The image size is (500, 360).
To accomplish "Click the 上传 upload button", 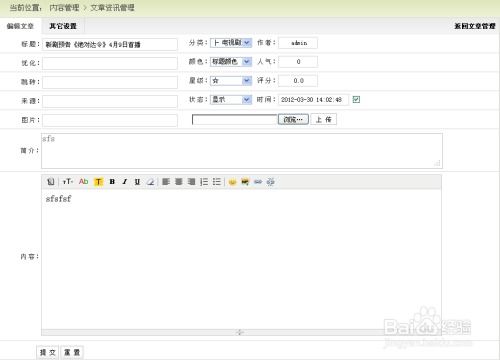I will coord(324,119).
